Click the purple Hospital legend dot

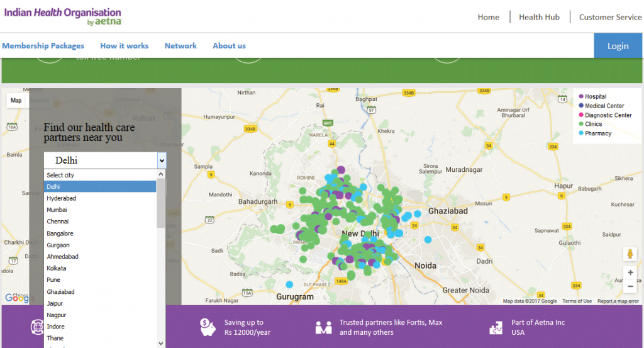click(x=580, y=96)
